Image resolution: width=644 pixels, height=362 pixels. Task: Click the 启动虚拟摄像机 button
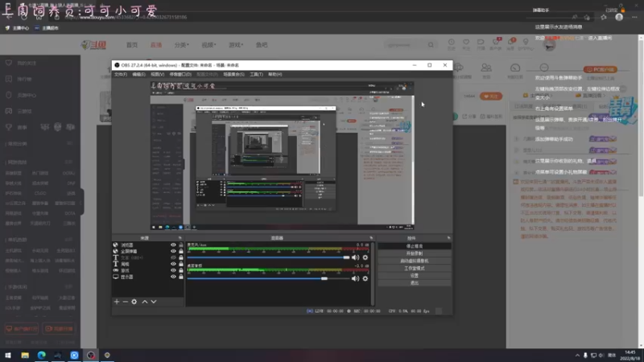click(x=415, y=261)
